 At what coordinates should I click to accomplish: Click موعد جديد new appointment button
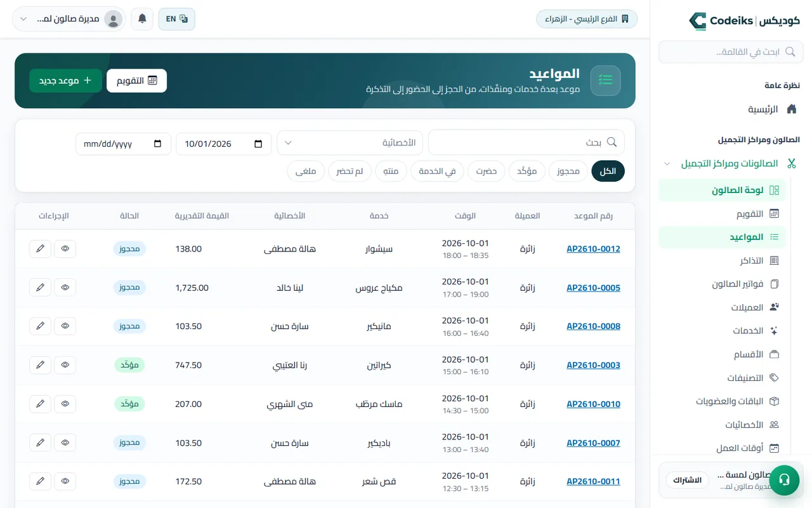(65, 81)
